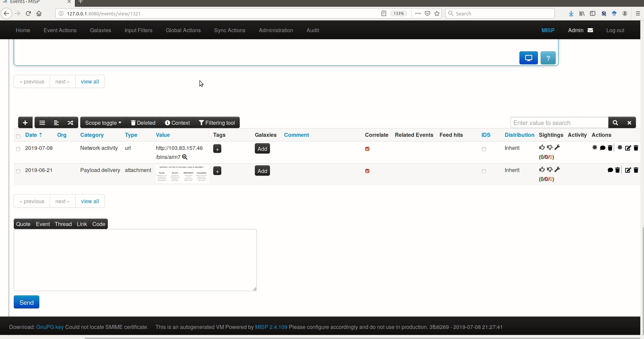This screenshot has height=339, width=644.
Task: Clear search with the X button
Action: coord(629,123)
